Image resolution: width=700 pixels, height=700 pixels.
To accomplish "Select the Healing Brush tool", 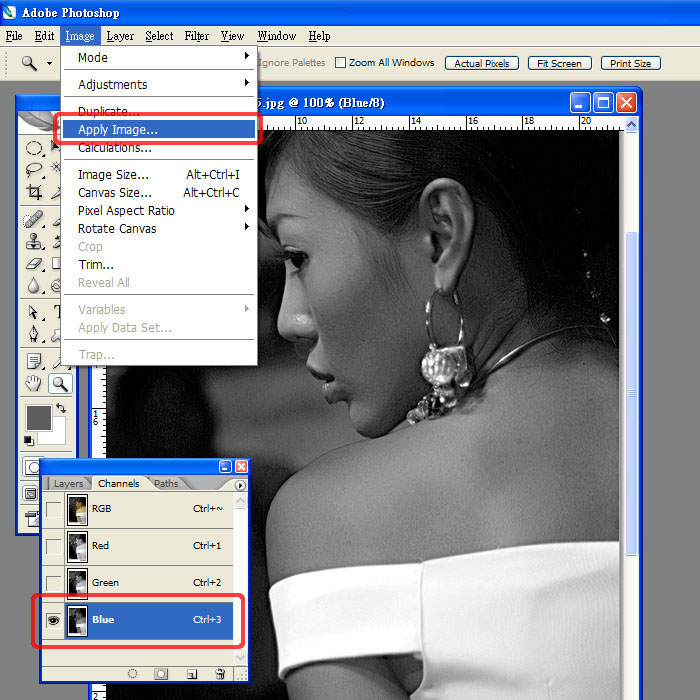I will click(x=34, y=218).
